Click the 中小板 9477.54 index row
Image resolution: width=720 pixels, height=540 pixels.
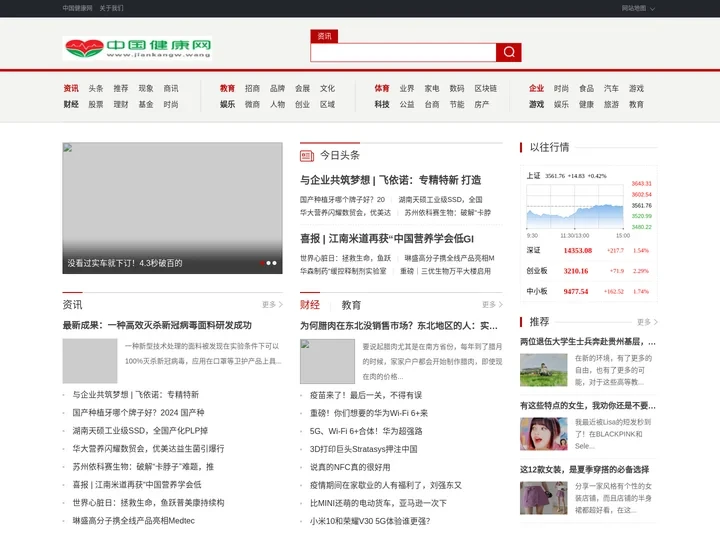[588, 291]
